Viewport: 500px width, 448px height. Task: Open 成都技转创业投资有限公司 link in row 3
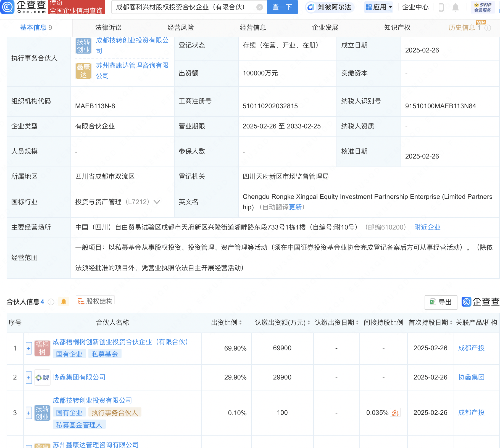click(92, 400)
